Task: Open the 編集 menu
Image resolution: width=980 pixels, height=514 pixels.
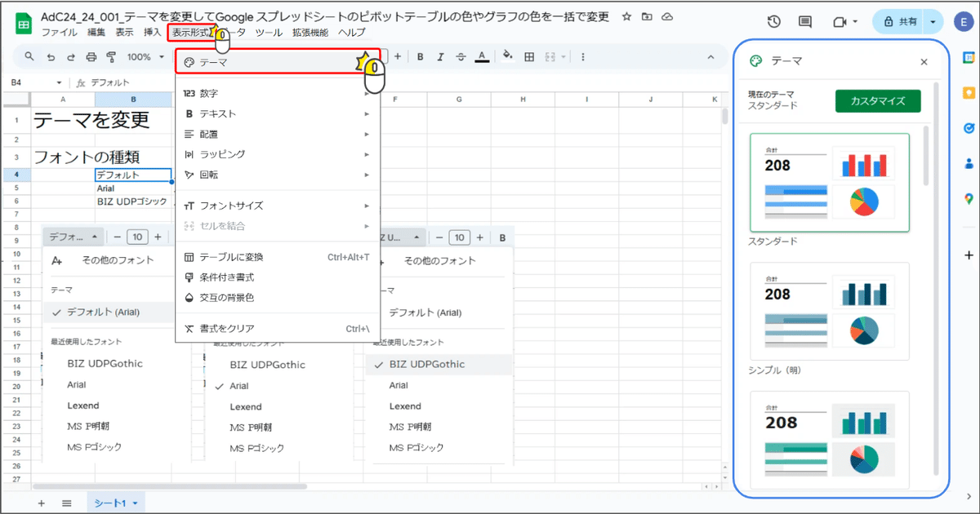Action: tap(96, 33)
